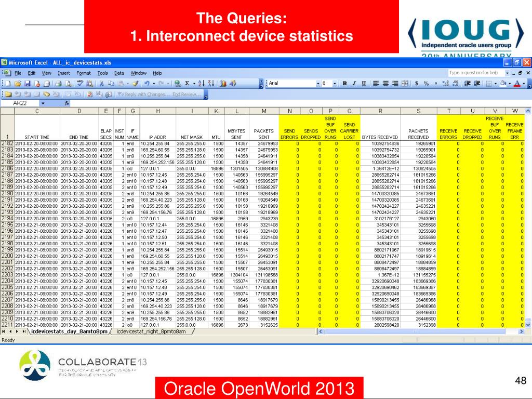
Task: Click the vertical scrollbar down arrow
Action: tap(528, 325)
